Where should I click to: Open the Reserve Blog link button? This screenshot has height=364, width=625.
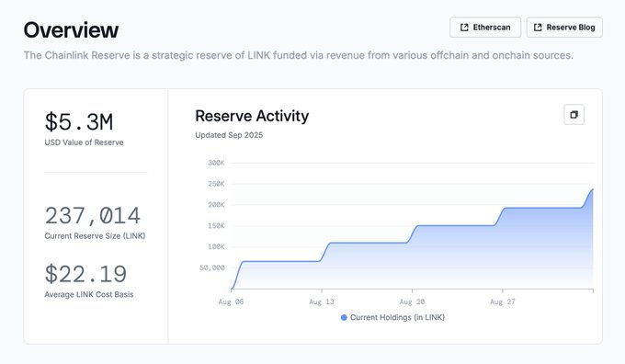(x=564, y=27)
